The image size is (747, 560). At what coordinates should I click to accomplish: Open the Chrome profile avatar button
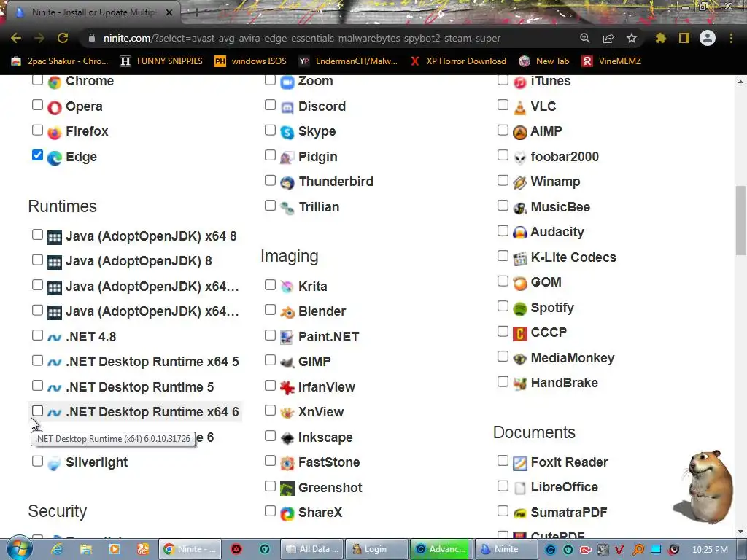708,38
